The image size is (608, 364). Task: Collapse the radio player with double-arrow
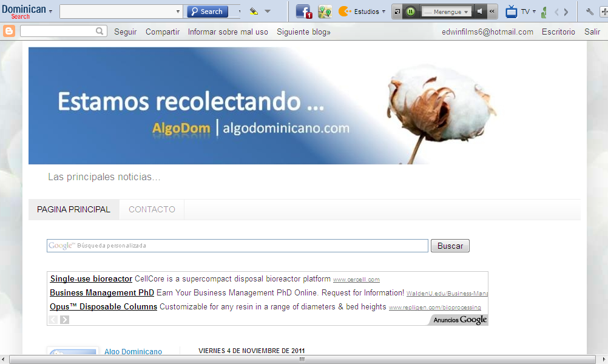(491, 12)
